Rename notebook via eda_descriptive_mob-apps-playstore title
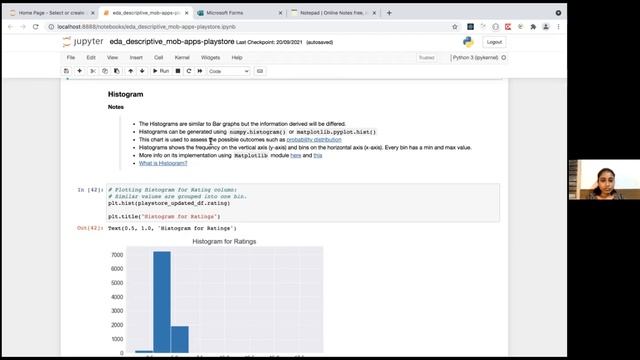 [x=172, y=42]
